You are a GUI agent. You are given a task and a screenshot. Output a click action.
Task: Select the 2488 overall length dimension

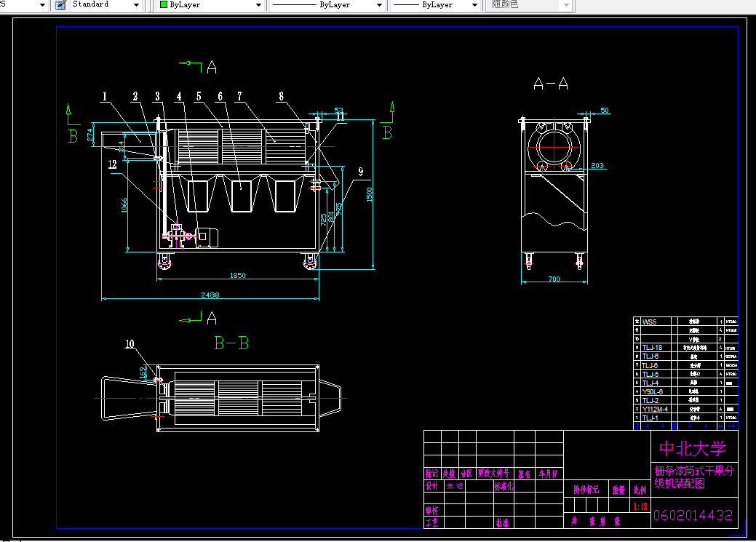[210, 295]
